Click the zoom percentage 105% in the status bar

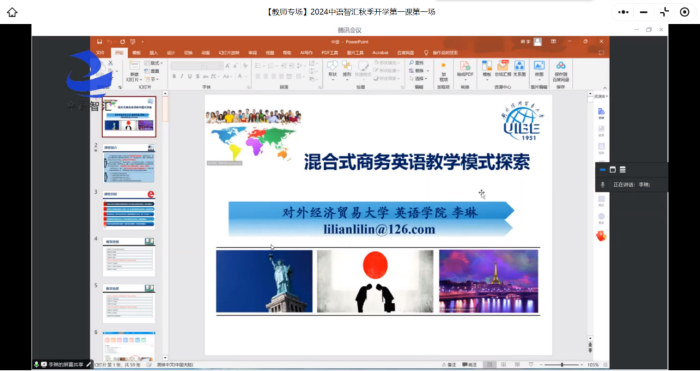click(x=593, y=365)
